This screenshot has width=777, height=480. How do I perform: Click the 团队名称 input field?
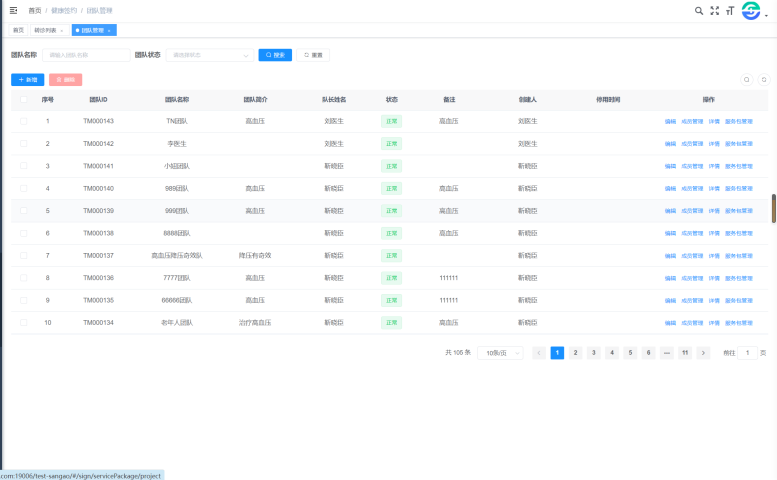pyautogui.click(x=86, y=55)
